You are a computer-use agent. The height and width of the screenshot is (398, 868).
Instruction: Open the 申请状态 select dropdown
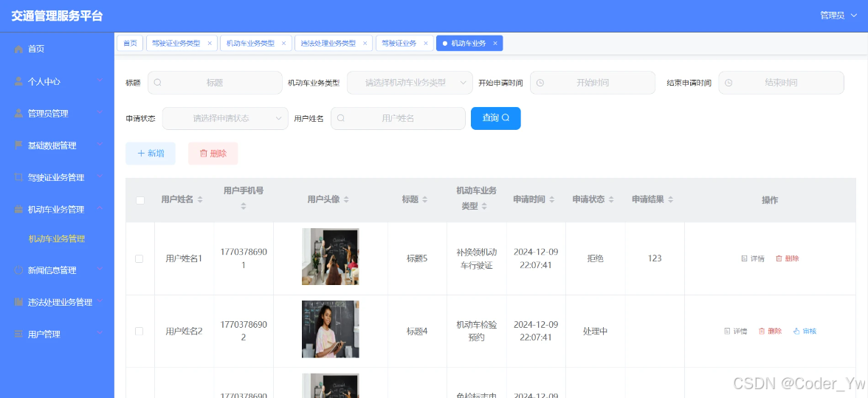coord(224,118)
